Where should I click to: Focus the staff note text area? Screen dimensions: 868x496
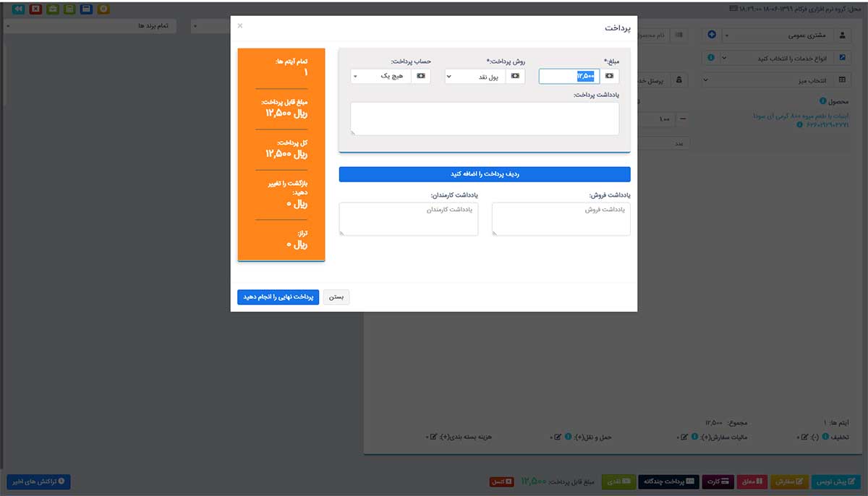[x=409, y=219]
